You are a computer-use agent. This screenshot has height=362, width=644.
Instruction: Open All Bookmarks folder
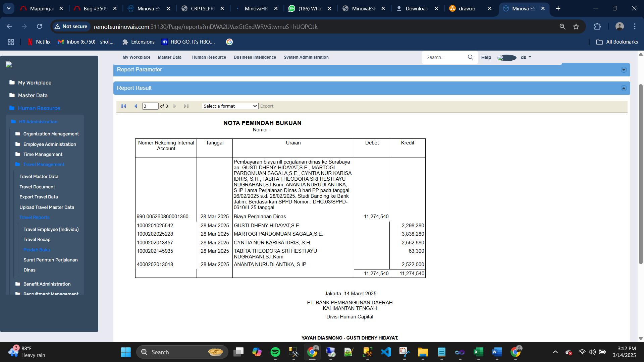coord(617,42)
